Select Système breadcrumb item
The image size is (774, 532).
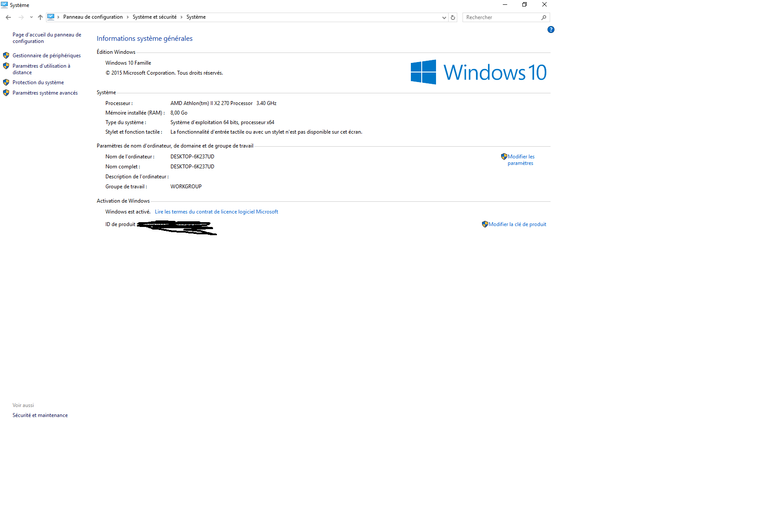point(196,17)
